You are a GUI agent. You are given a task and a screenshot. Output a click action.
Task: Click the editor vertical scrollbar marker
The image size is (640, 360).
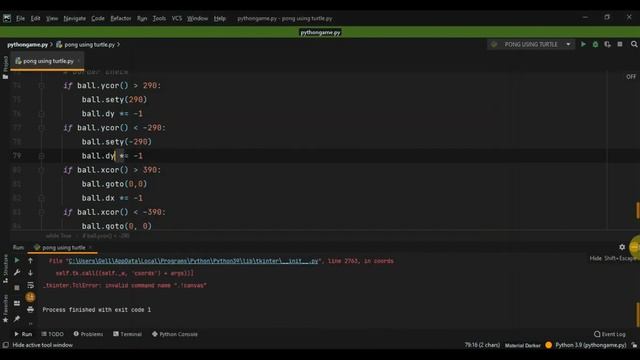tap(638, 211)
